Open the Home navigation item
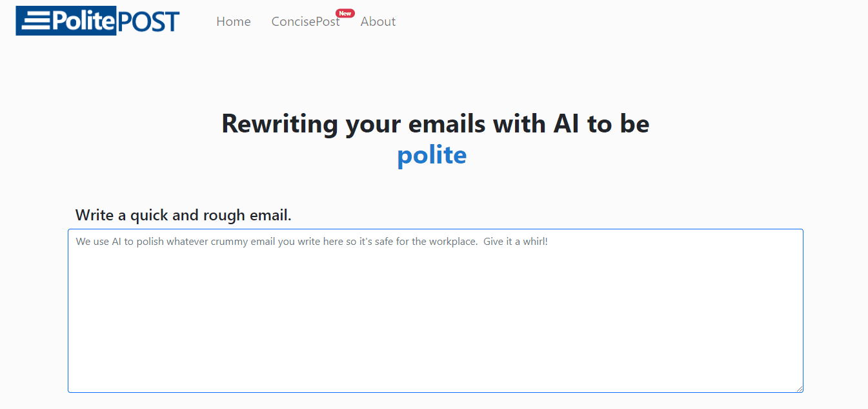This screenshot has width=868, height=409. tap(234, 21)
